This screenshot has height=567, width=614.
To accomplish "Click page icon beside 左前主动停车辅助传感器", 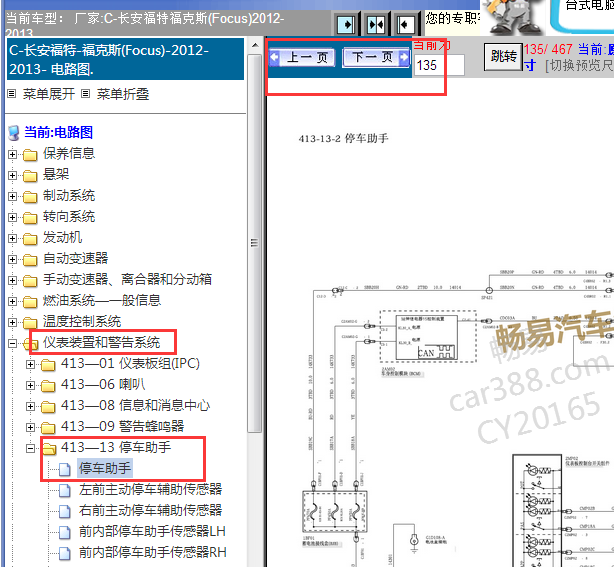I will 65,490.
